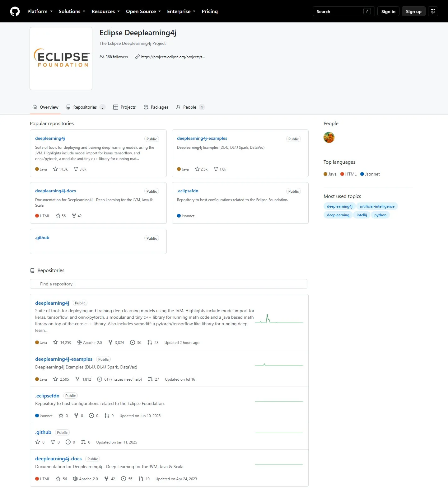Click the GitHub logo icon
Screen dimensions: 448x498
pos(15,11)
